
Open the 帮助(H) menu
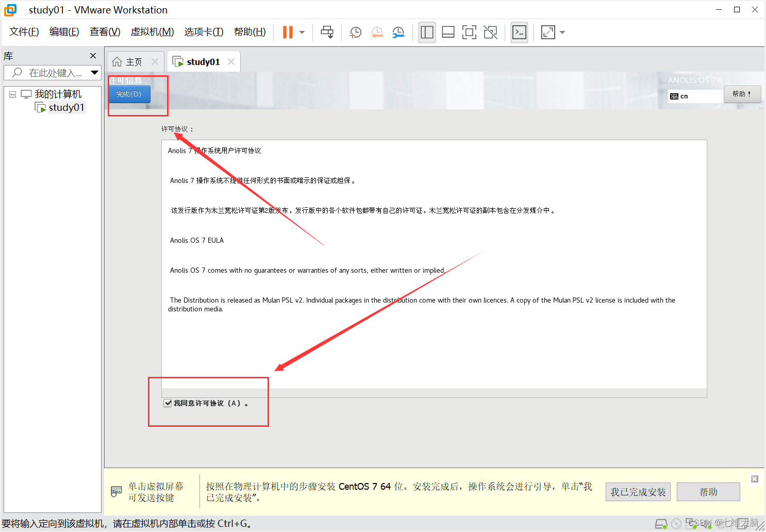[x=249, y=32]
